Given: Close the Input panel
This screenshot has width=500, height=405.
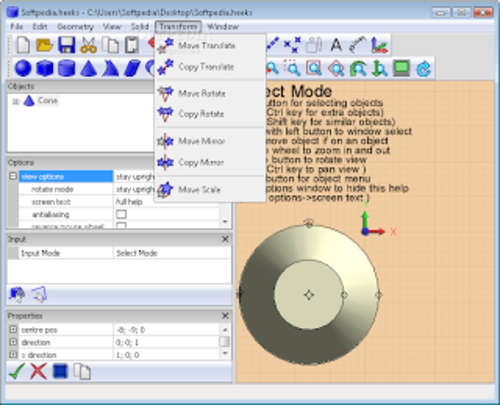Looking at the screenshot, I should pyautogui.click(x=225, y=239).
